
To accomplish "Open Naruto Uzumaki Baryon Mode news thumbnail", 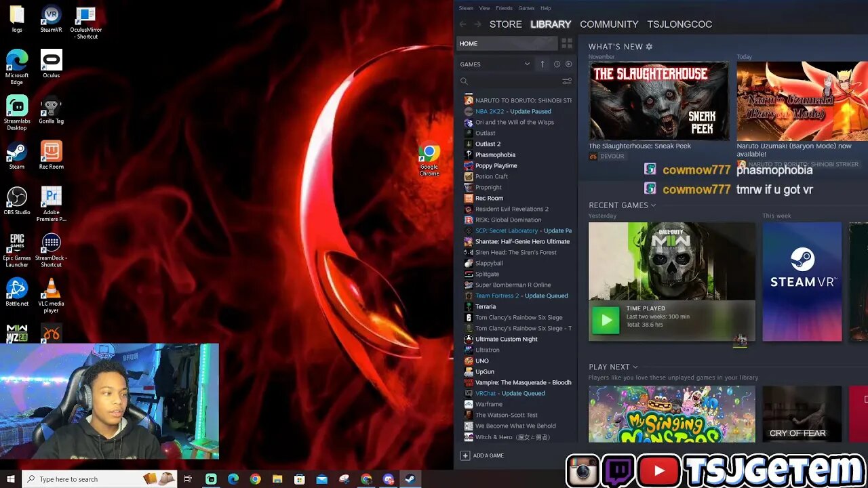I will (802, 101).
